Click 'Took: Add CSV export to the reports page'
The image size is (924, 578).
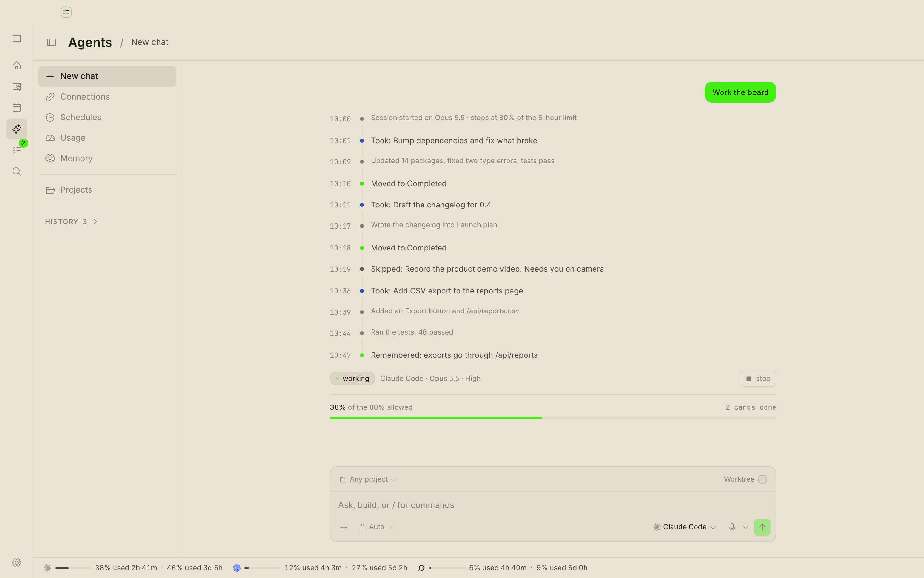pyautogui.click(x=447, y=291)
